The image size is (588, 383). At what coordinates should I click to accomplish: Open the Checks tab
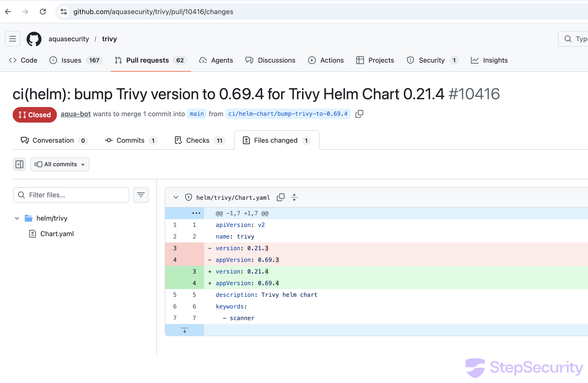[198, 141]
